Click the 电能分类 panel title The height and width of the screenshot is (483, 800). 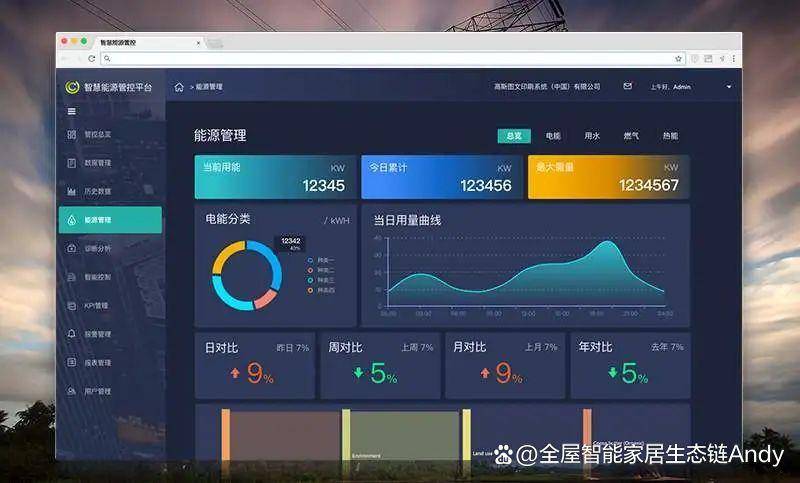coord(228,219)
